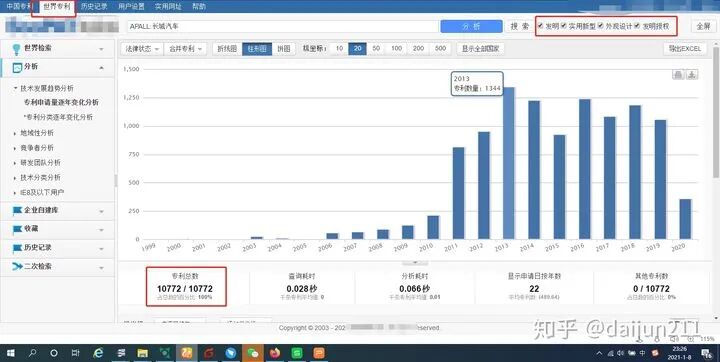Click the scrollbar down arrow at right

pyautogui.click(x=716, y=317)
